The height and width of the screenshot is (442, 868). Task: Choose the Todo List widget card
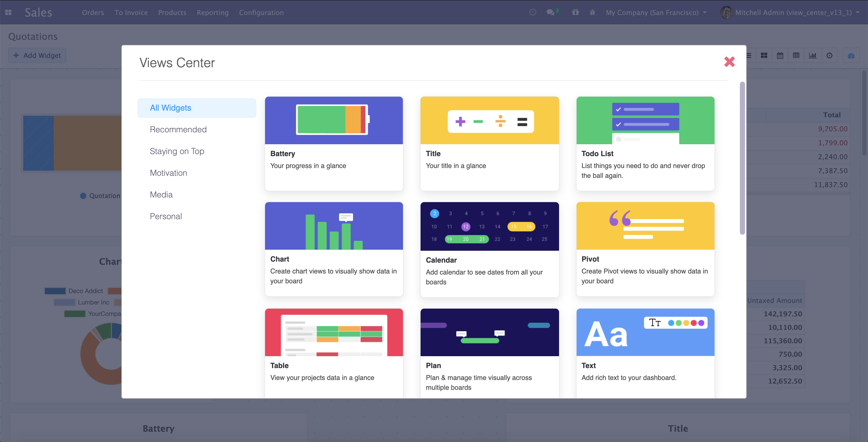pos(645,143)
